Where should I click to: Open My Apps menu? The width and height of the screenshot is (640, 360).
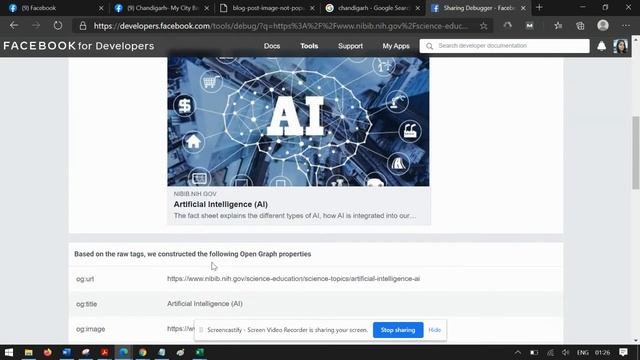point(396,46)
